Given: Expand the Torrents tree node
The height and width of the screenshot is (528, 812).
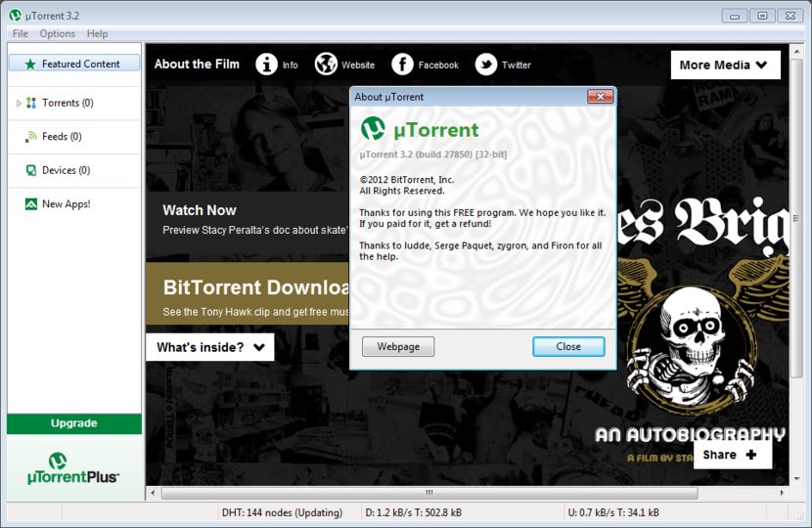Looking at the screenshot, I should (x=19, y=103).
